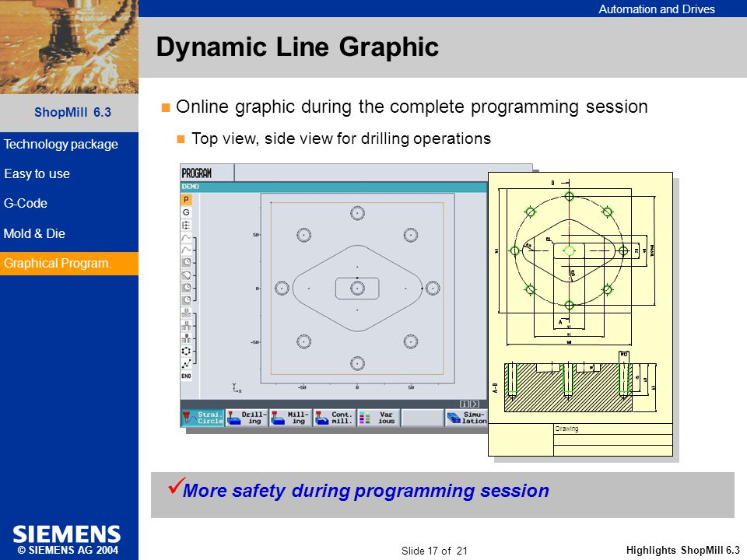
Task: Click the 'Dynamic Line Graphic' title
Action: click(x=297, y=47)
